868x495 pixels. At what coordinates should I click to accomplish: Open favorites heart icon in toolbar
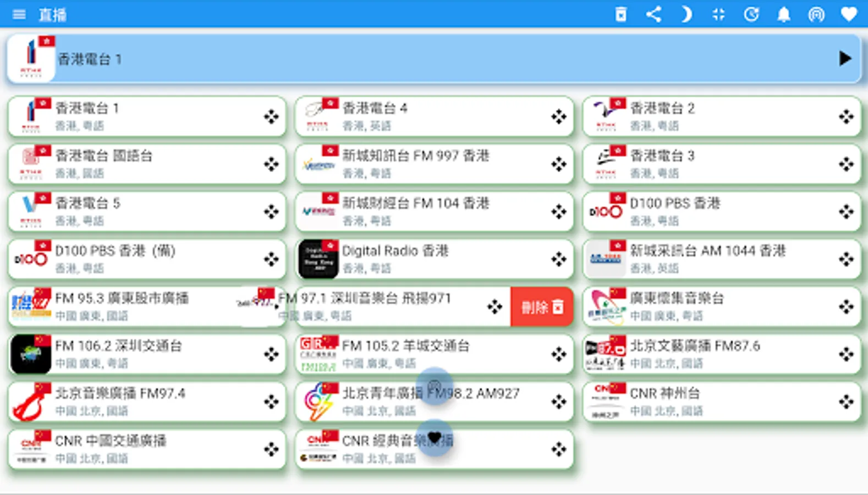pos(849,14)
